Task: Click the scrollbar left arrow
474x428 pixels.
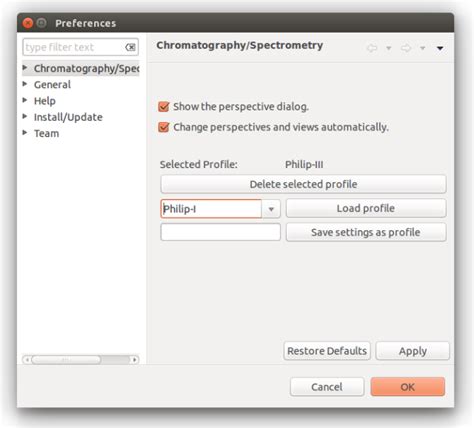Action: pyautogui.click(x=27, y=360)
